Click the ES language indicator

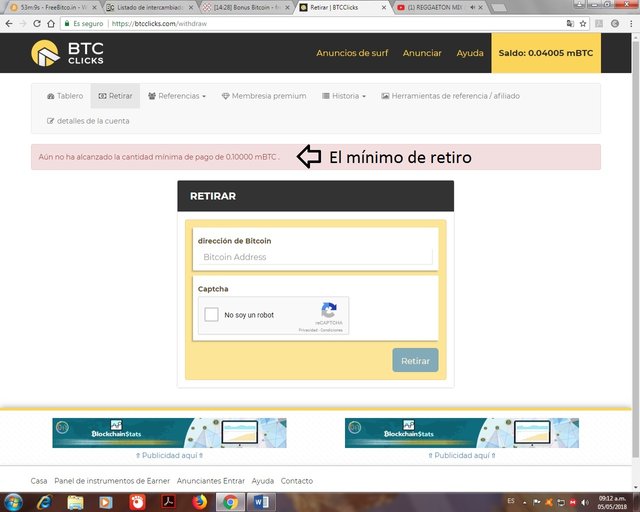511,501
